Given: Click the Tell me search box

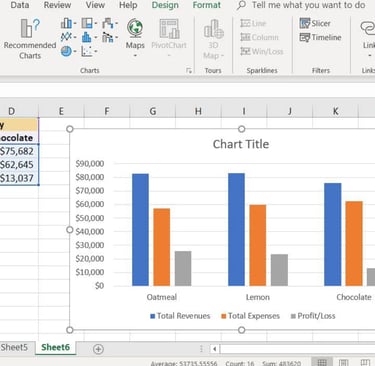Looking at the screenshot, I should (308, 5).
